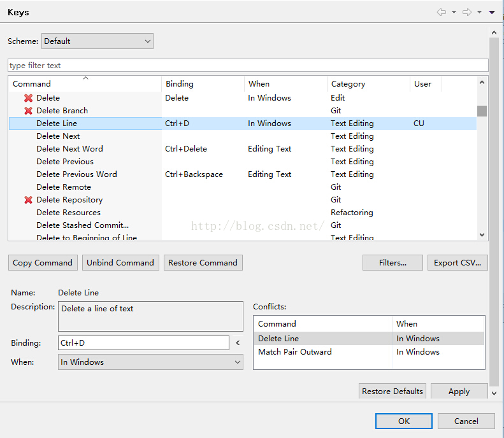Focus the type filter text field
Viewport: 504px width, 438px height.
click(247, 66)
